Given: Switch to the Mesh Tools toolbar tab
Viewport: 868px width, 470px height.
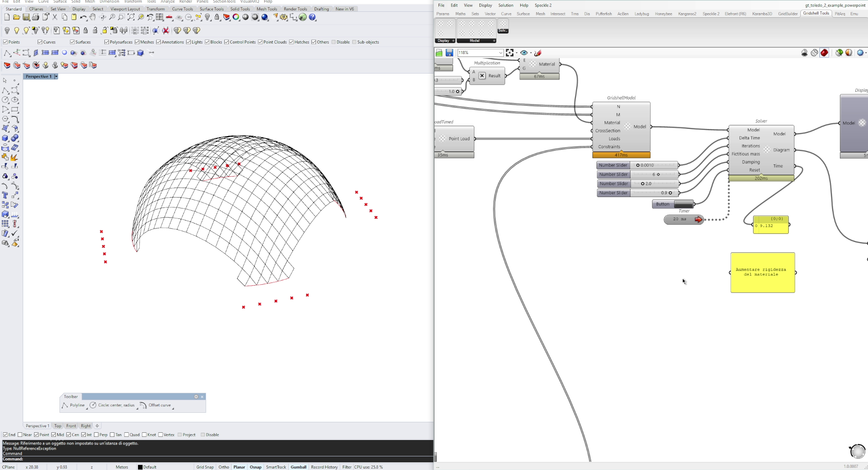Looking at the screenshot, I should pos(266,9).
